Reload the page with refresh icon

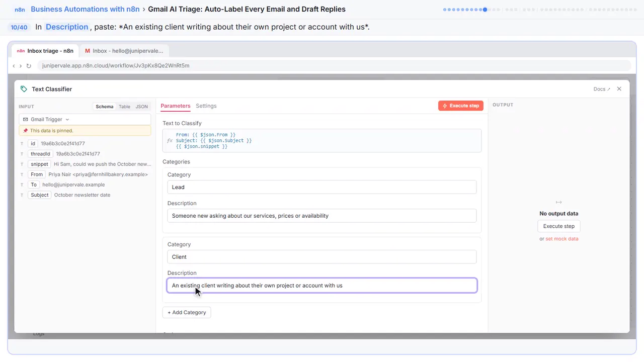tap(29, 66)
